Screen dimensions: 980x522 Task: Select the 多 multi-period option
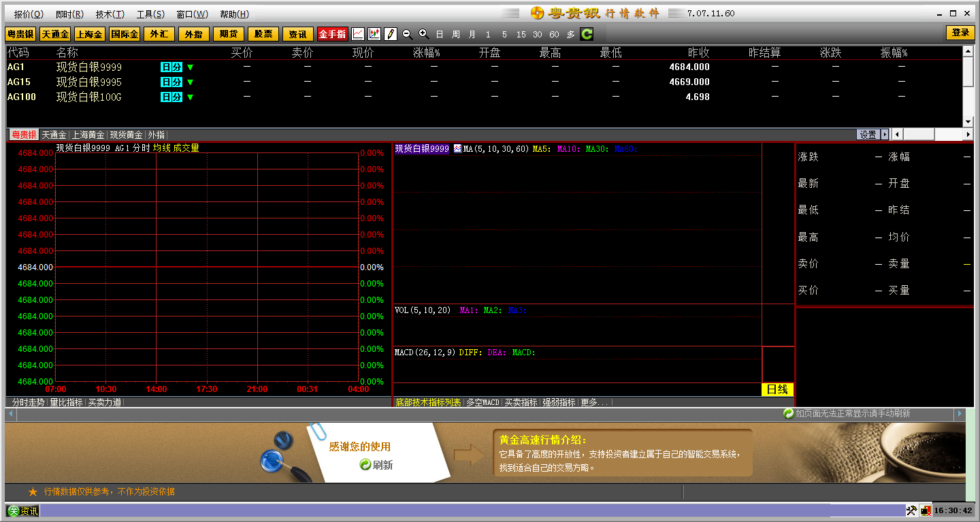coord(570,34)
